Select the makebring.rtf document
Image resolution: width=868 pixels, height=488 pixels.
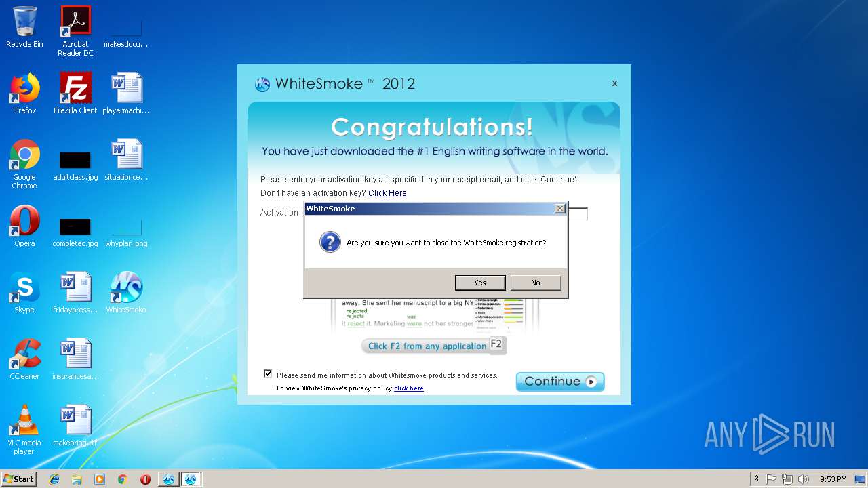click(x=75, y=426)
